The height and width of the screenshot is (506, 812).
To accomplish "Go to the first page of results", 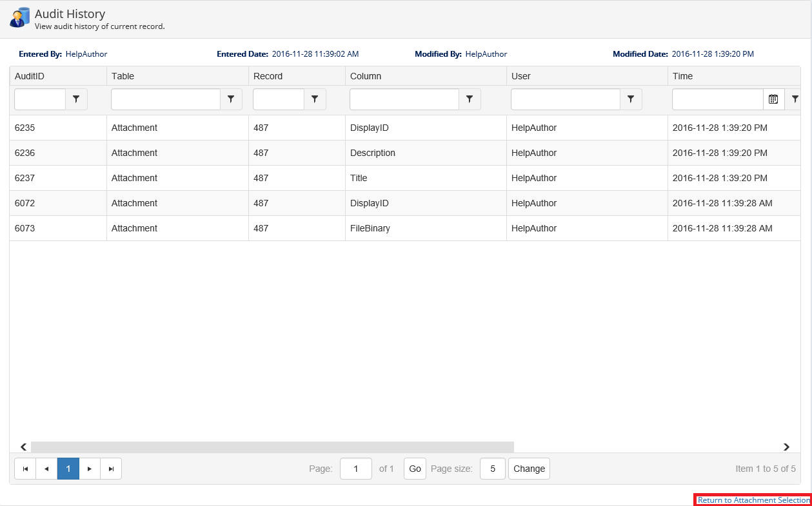I will 25,469.
